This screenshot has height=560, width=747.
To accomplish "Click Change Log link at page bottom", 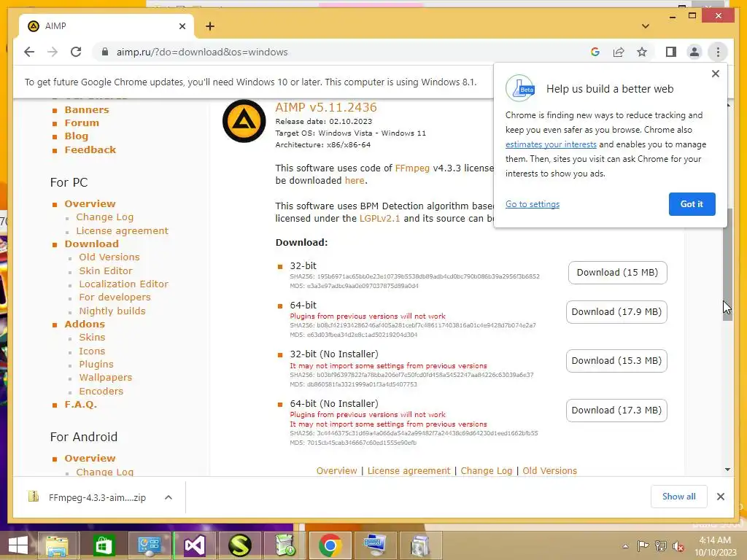I will (486, 470).
